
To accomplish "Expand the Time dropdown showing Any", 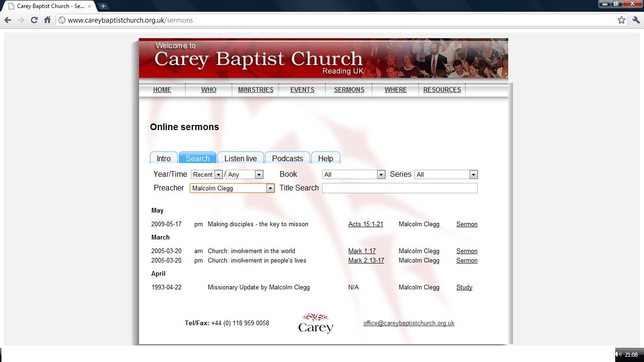I will pyautogui.click(x=244, y=174).
